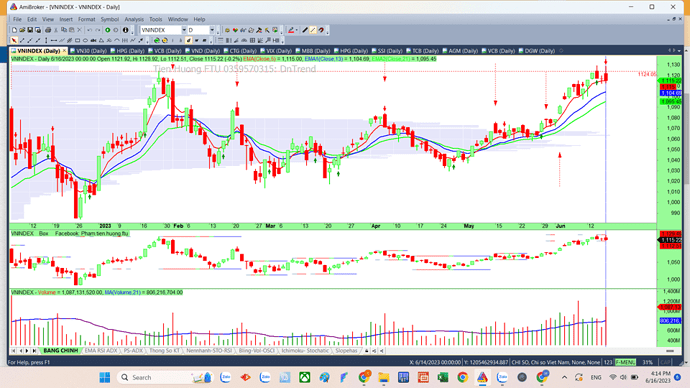
Task: Show hidden system tray icons chevron
Action: (x=564, y=377)
